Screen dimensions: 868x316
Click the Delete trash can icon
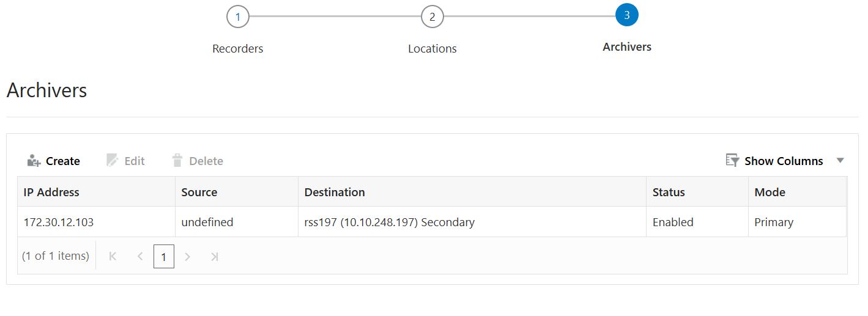pyautogui.click(x=177, y=161)
